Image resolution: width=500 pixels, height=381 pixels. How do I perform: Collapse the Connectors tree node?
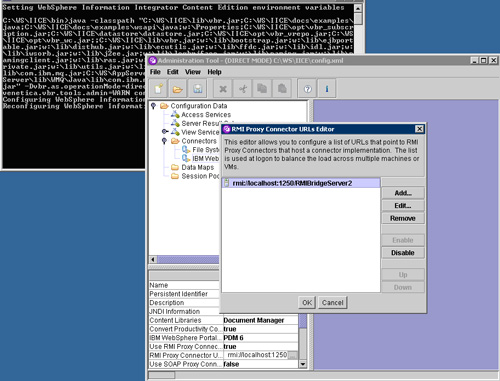164,141
